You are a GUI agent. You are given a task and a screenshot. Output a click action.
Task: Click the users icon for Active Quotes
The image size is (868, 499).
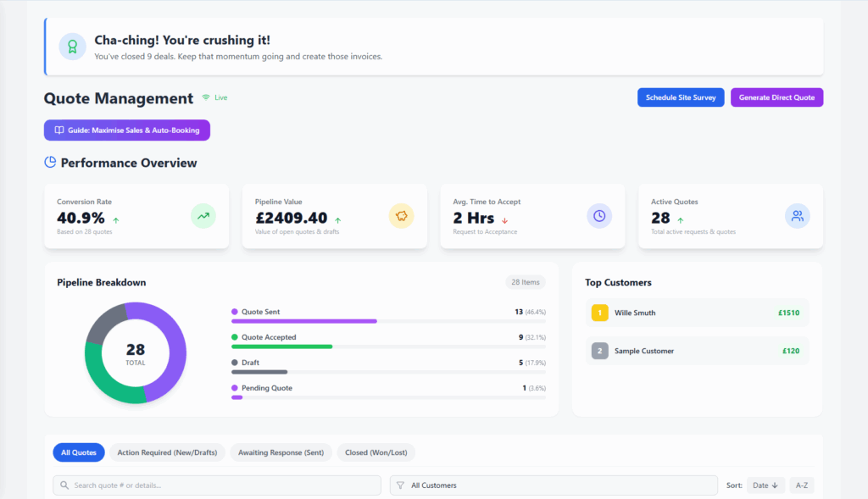pyautogui.click(x=797, y=216)
